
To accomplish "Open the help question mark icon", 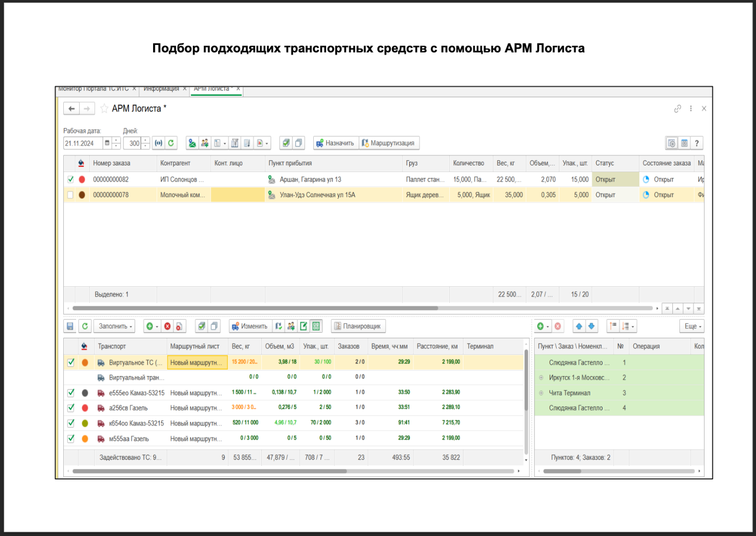I will click(x=696, y=143).
